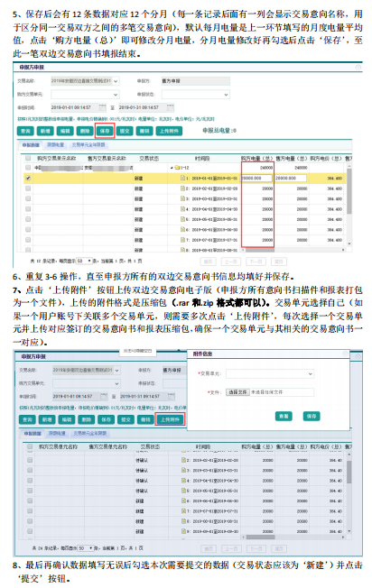Viewport: 372px width, 588px height.
Task: Click document icon of period 1: 2019-01-01 row
Action: click(182, 179)
